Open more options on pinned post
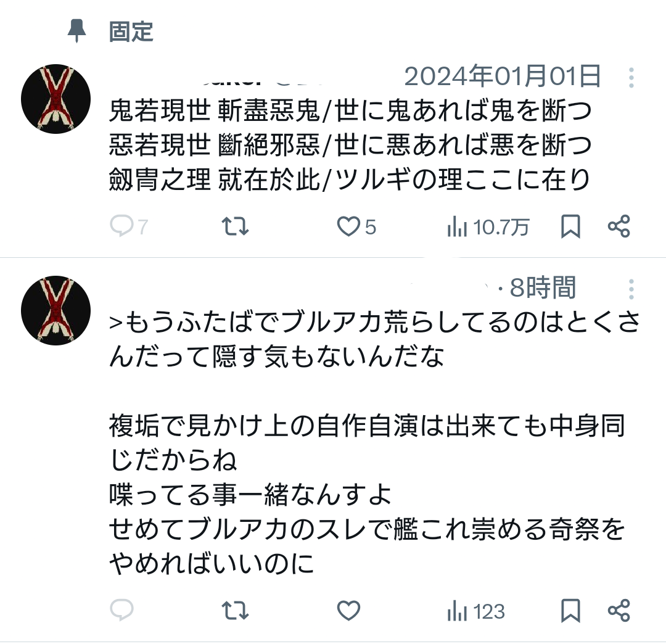This screenshot has height=644, width=666. point(631,78)
